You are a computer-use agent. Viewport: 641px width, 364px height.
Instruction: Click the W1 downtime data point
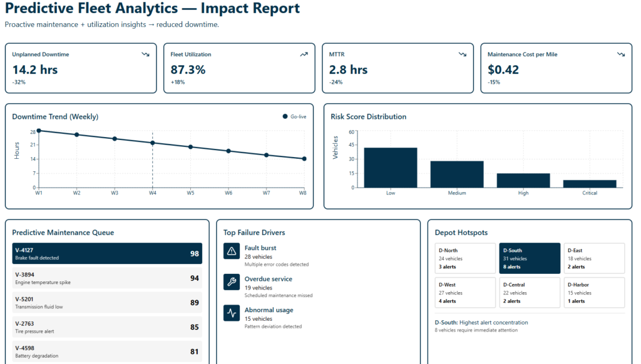39,131
